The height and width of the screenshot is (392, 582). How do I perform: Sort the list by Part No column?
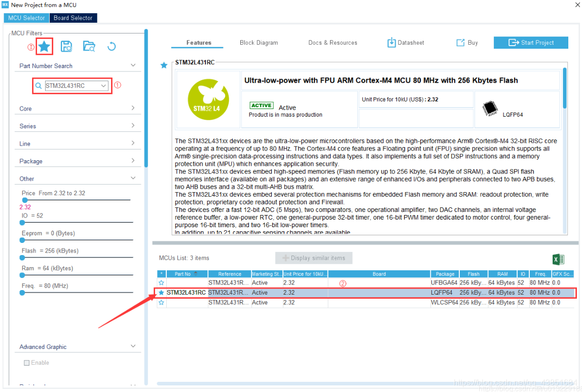click(187, 274)
